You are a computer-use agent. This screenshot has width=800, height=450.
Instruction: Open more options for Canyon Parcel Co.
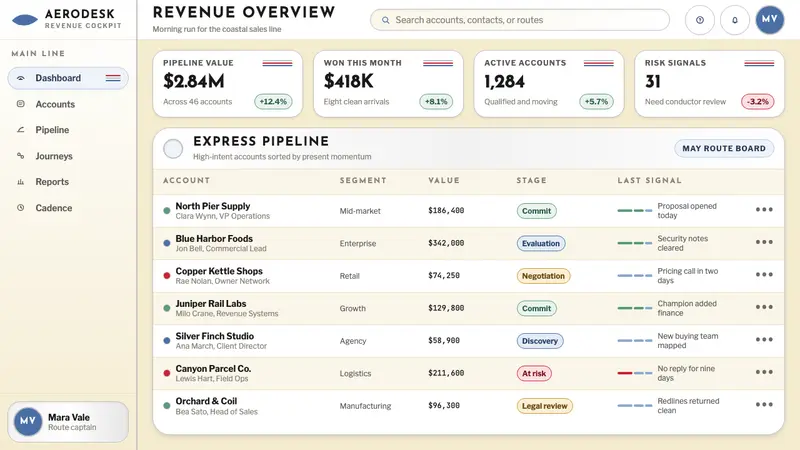[x=764, y=372]
